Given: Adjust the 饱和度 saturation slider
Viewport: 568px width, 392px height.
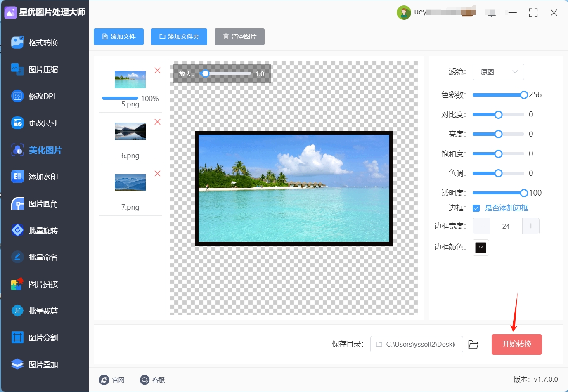Looking at the screenshot, I should [498, 154].
